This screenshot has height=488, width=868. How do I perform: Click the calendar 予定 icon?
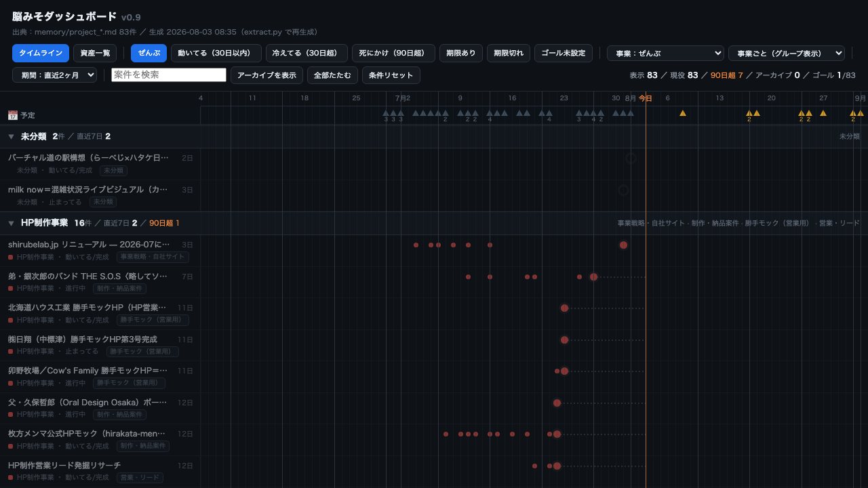click(x=12, y=115)
